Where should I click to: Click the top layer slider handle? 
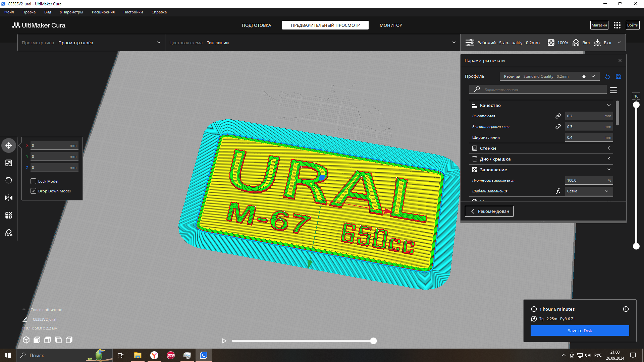[x=636, y=105]
